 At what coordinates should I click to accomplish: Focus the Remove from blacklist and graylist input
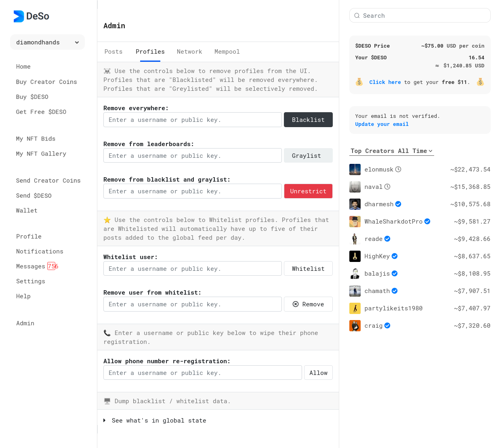(193, 191)
